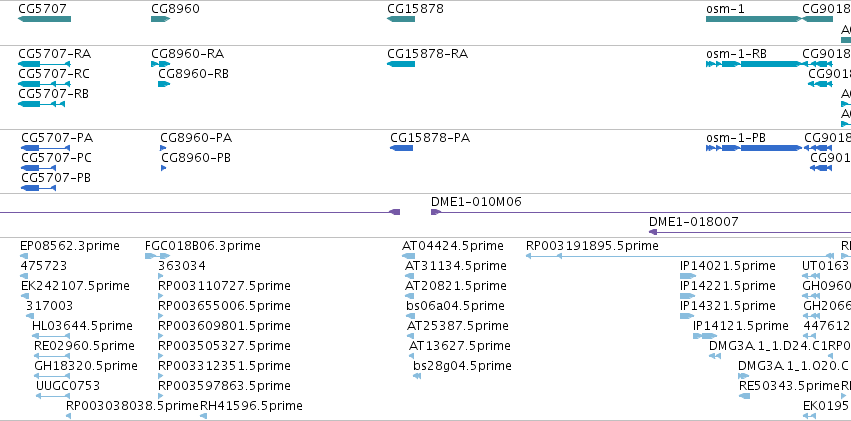Image resolution: width=851 pixels, height=421 pixels.
Task: Click the CG5707-PB protein glyph
Action: coord(39,188)
